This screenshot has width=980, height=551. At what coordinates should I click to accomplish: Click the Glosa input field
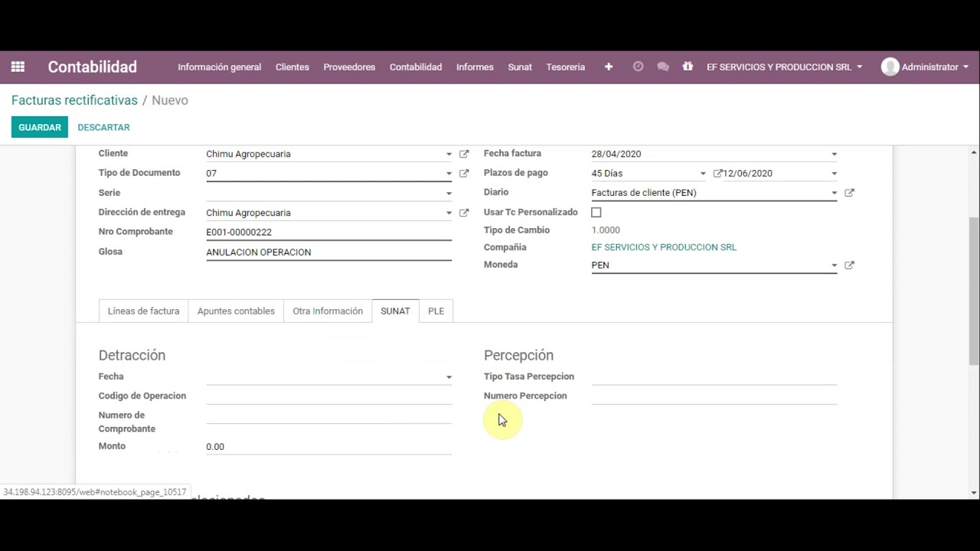coord(328,252)
